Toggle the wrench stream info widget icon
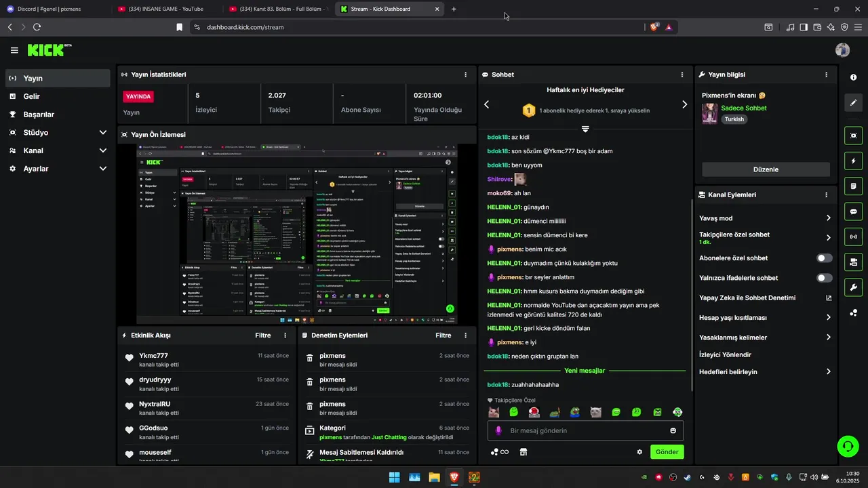 click(853, 287)
